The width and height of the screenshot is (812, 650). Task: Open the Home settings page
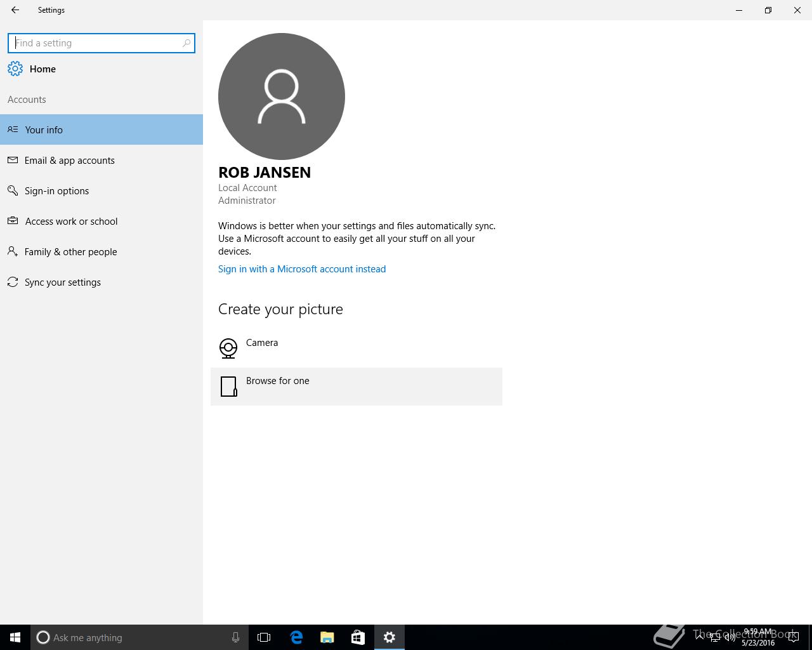pyautogui.click(x=43, y=69)
